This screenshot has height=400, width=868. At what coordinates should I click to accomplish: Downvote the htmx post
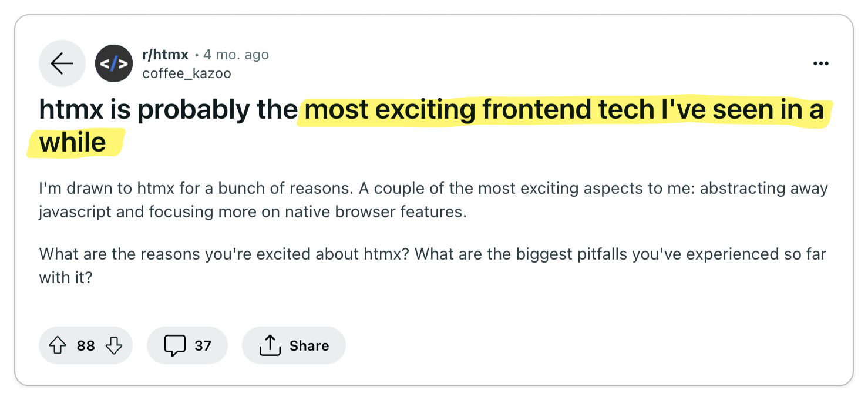click(114, 346)
